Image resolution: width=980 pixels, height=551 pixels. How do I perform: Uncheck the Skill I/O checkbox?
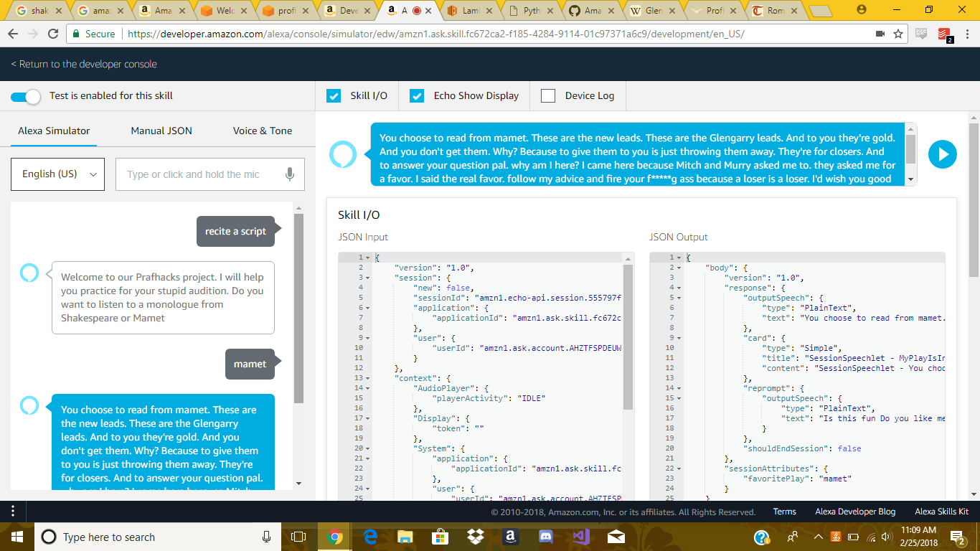(334, 95)
